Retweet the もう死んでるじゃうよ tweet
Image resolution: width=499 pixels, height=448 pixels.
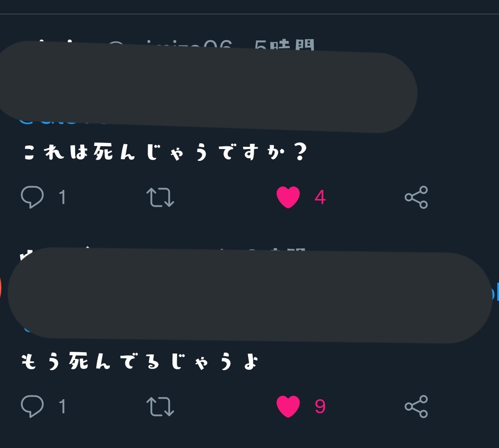(x=160, y=406)
